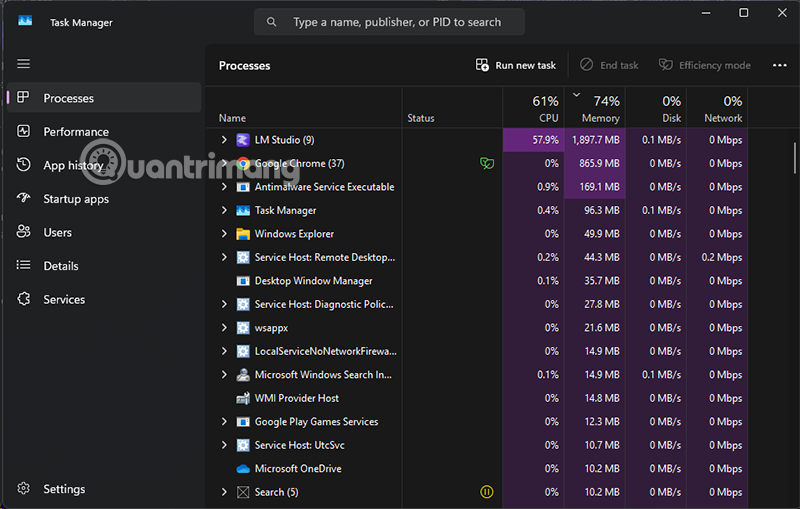Screen dimensions: 800x509
Task: Switch to the Performance page
Action: point(104,132)
